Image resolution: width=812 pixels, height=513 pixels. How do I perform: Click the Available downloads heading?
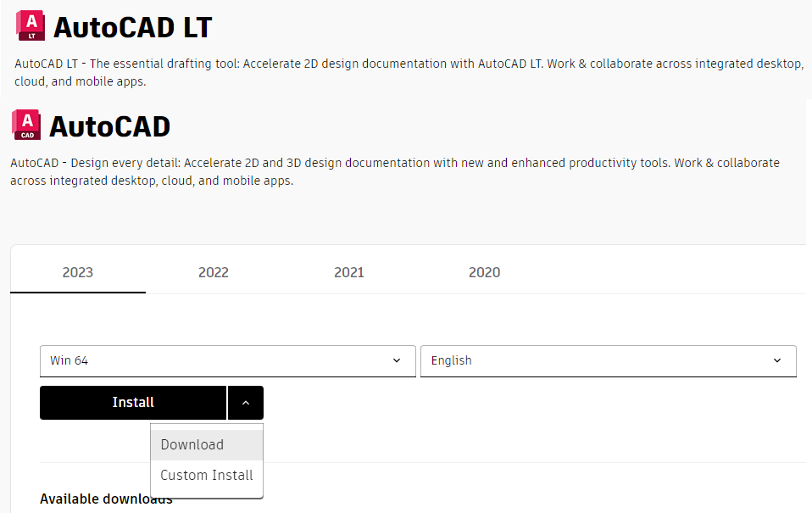tap(106, 499)
